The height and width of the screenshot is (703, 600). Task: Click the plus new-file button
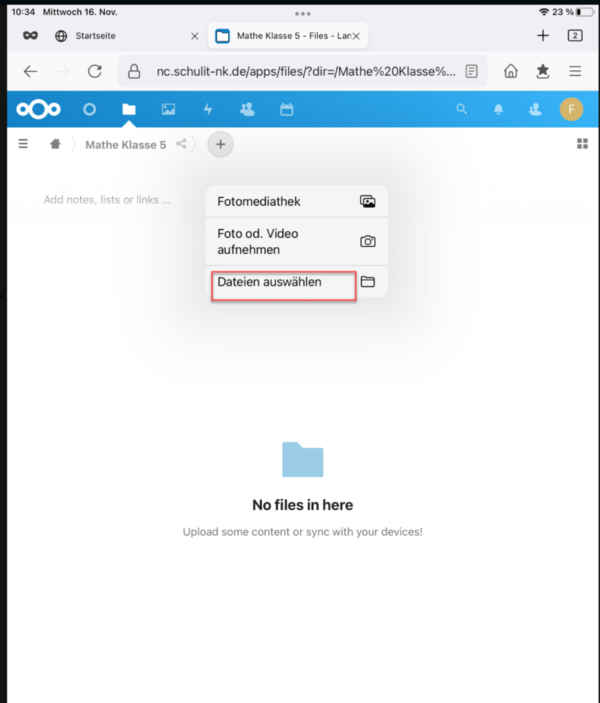pos(220,144)
